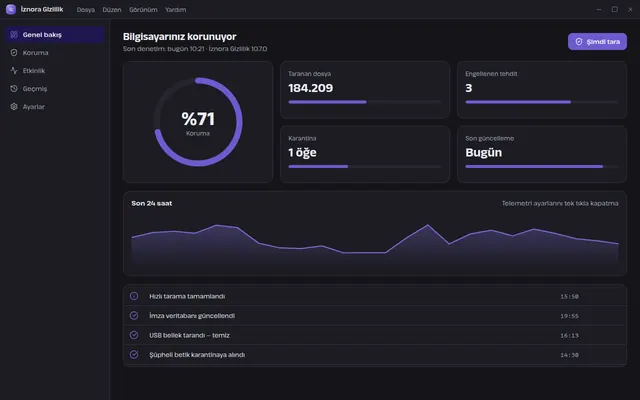Click the 16:13 timestamp

[x=569, y=336]
